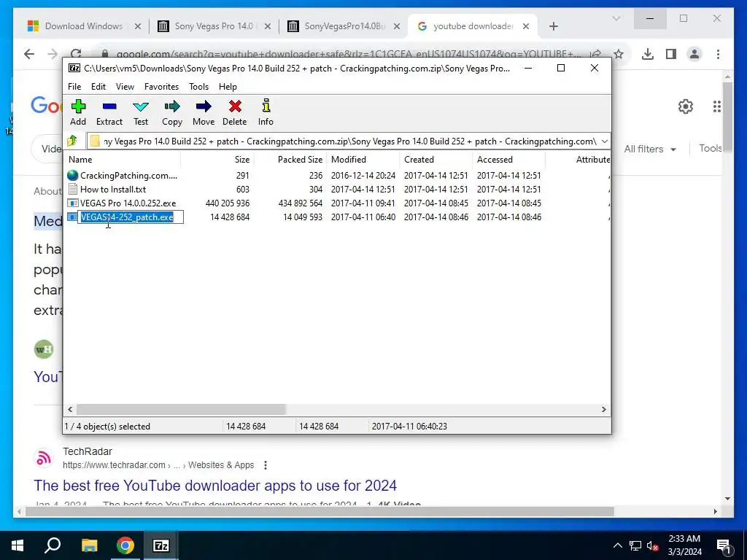This screenshot has width=747, height=560.
Task: Sort by Modified column header
Action: tap(363, 160)
